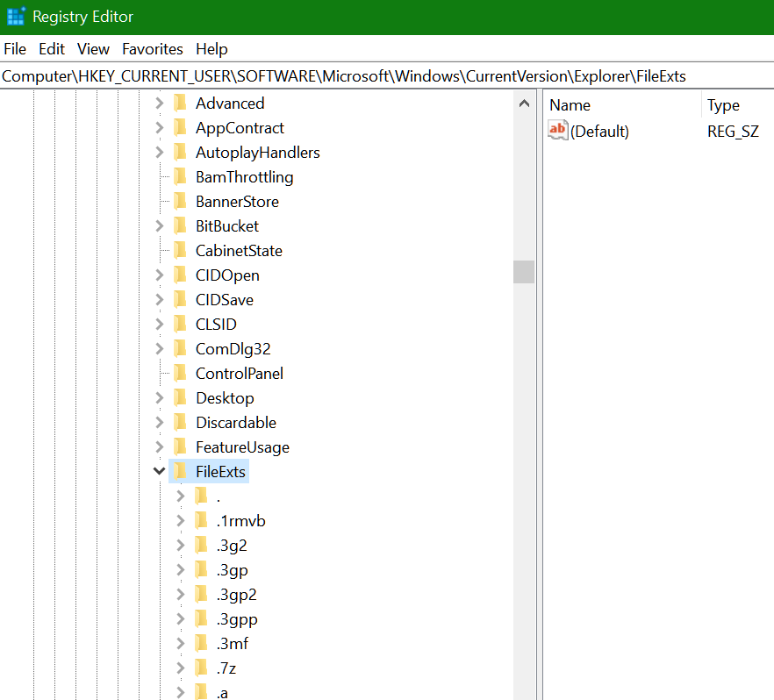This screenshot has height=700, width=774.
Task: Click the AutoplayHandlers folder icon
Action: 180,153
